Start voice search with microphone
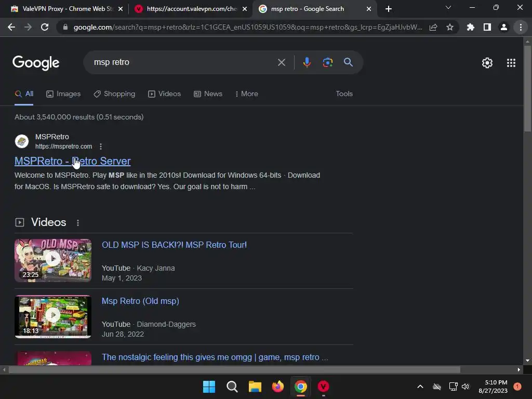Viewport: 532px width, 399px height. (x=307, y=62)
